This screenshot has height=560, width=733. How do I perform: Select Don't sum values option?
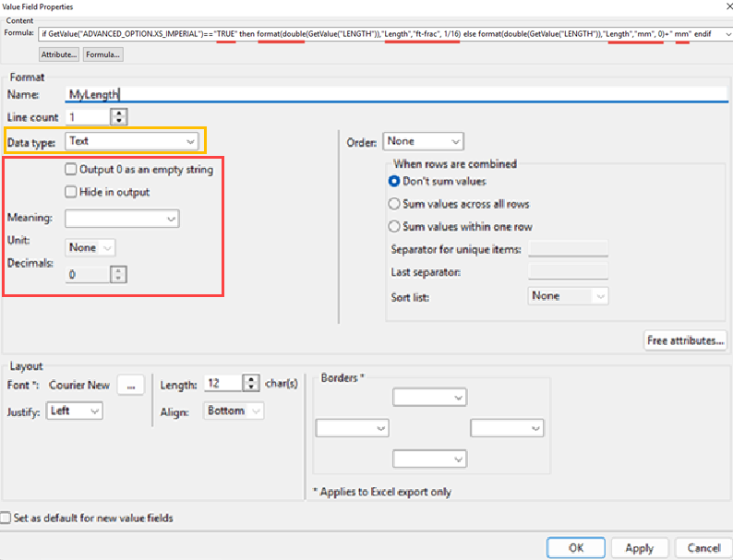pos(395,182)
